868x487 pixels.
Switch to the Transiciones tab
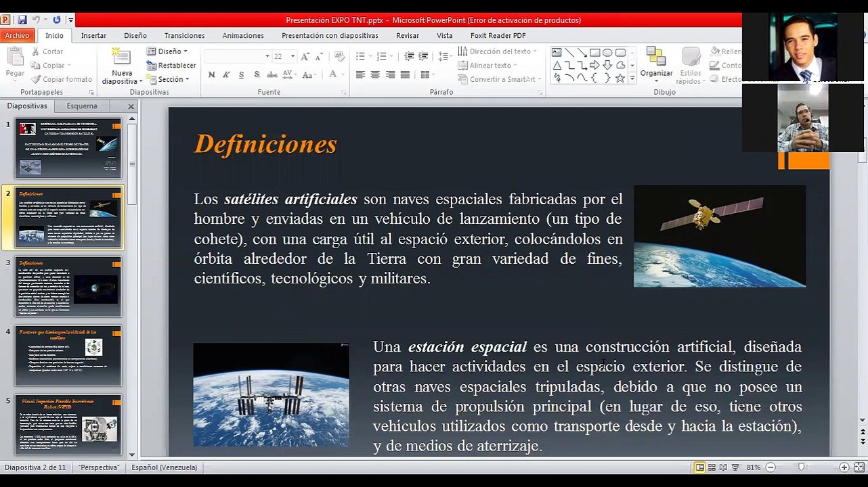click(x=184, y=36)
